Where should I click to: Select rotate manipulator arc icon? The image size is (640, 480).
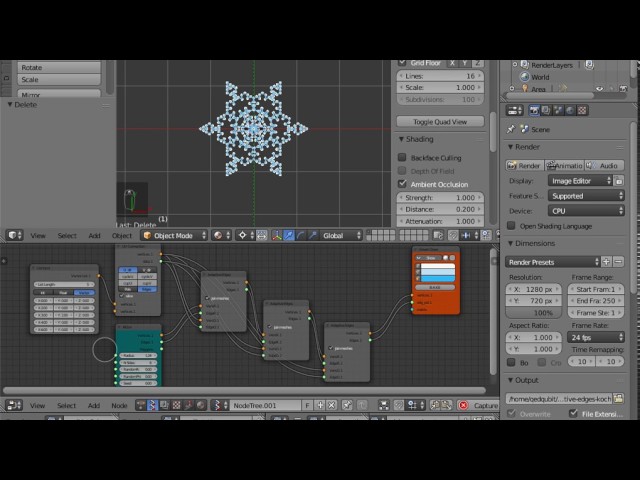(300, 236)
